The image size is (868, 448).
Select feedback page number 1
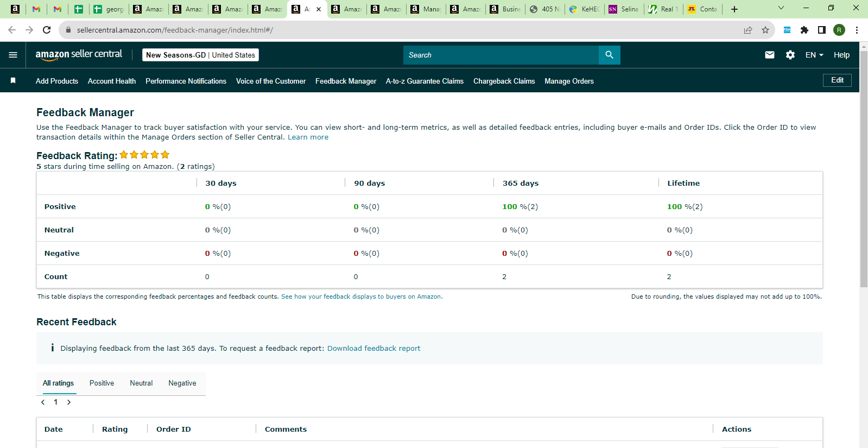pyautogui.click(x=55, y=402)
